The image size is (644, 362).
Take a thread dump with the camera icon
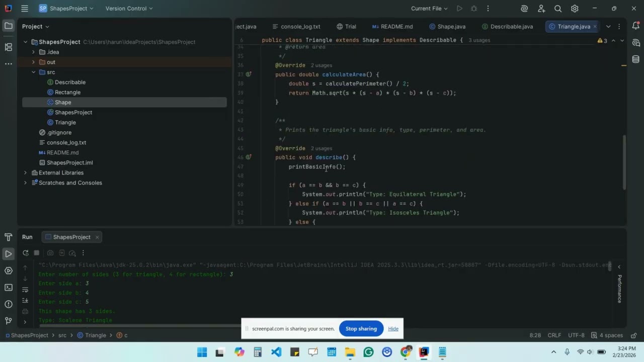(x=50, y=253)
